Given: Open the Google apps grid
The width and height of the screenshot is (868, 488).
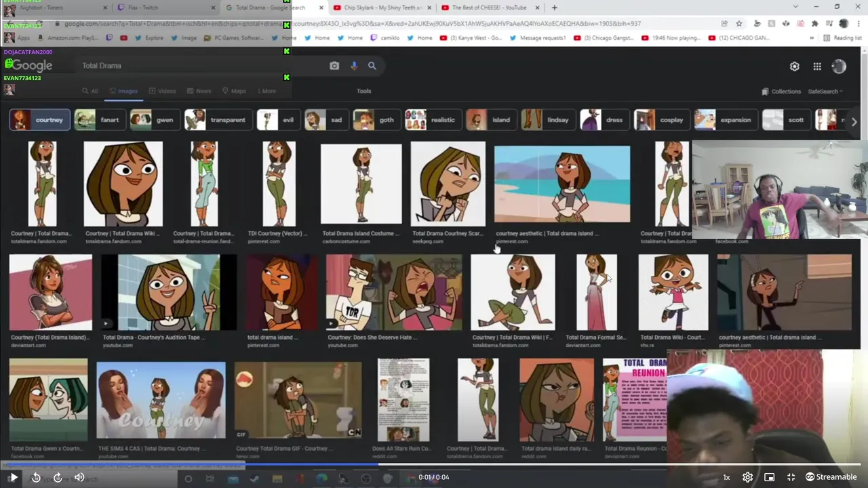Looking at the screenshot, I should click(817, 66).
